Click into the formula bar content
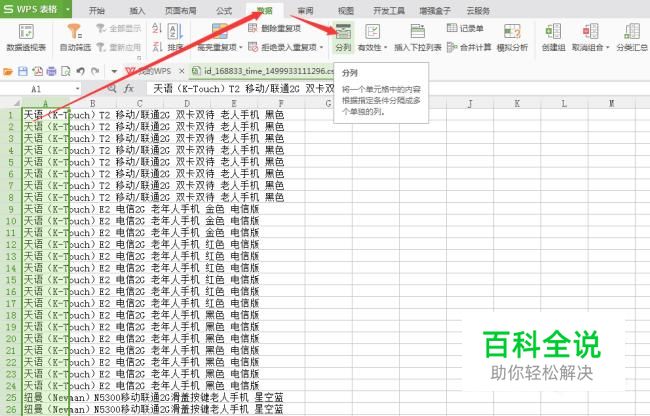The height and width of the screenshot is (416, 650). click(x=244, y=88)
